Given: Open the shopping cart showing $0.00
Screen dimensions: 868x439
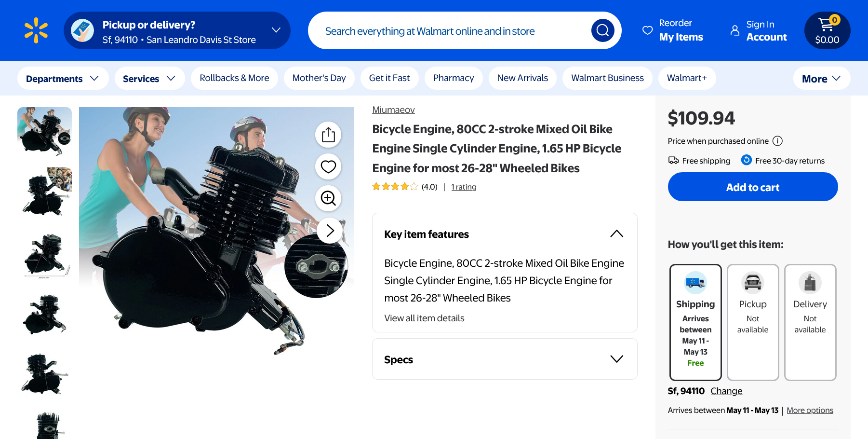Looking at the screenshot, I should (x=827, y=30).
